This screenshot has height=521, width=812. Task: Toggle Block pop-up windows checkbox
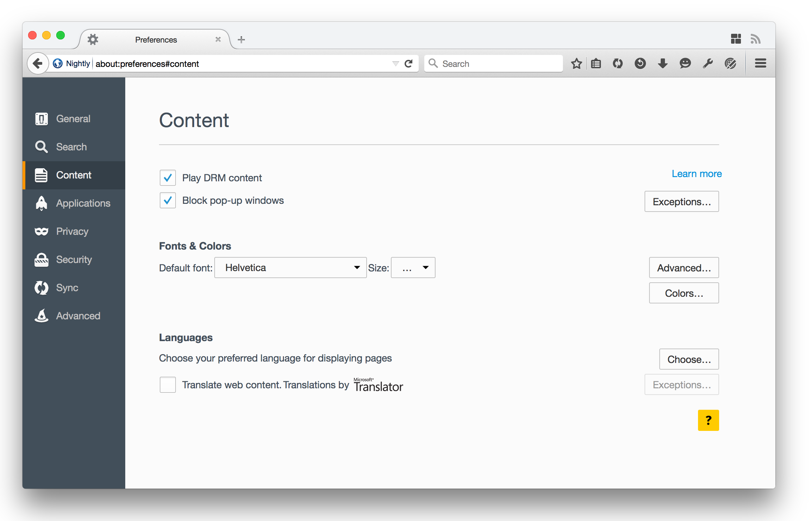point(168,200)
